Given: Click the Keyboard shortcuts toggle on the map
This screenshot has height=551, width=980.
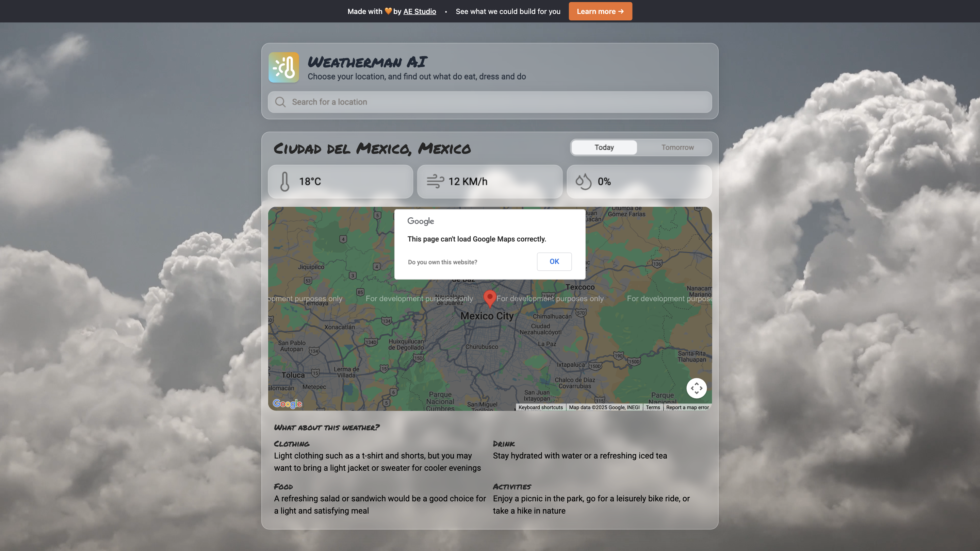Looking at the screenshot, I should pos(540,407).
